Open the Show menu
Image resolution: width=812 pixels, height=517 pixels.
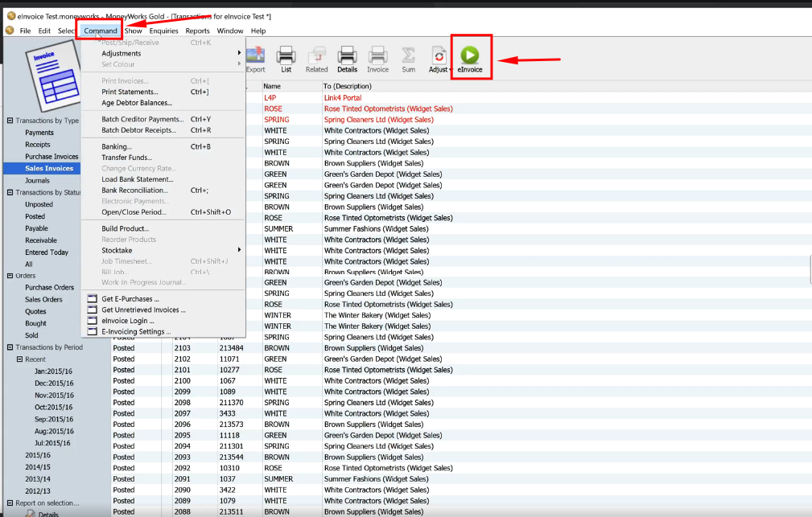point(133,31)
